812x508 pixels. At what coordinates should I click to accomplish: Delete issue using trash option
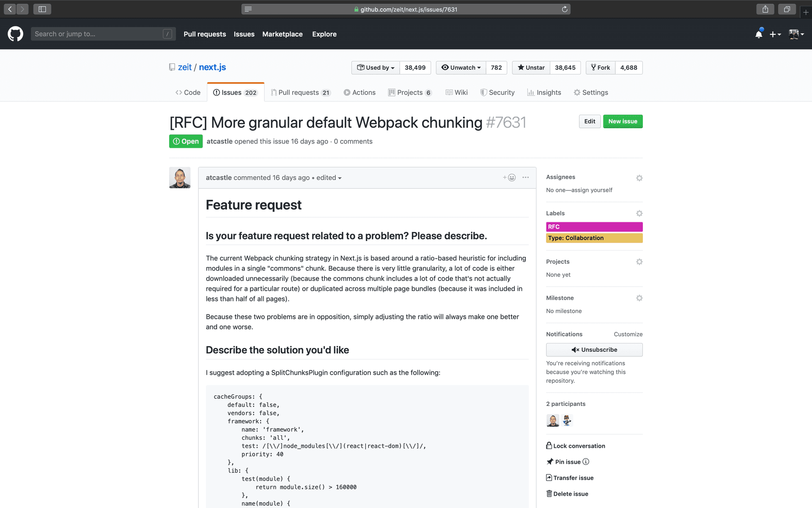pyautogui.click(x=567, y=494)
